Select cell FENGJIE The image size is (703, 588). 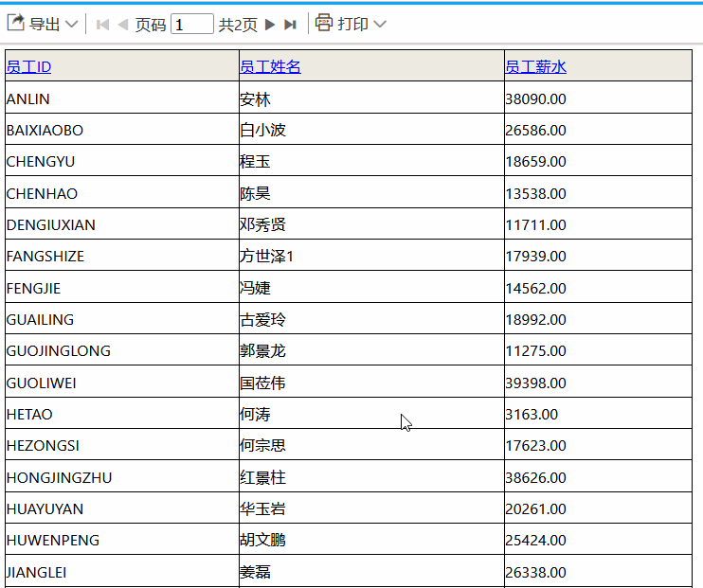(x=122, y=287)
